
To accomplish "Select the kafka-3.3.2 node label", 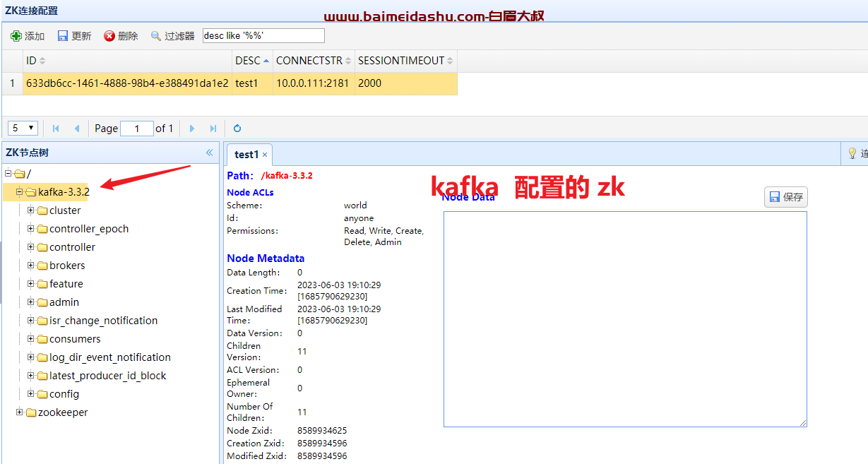I will [x=64, y=192].
